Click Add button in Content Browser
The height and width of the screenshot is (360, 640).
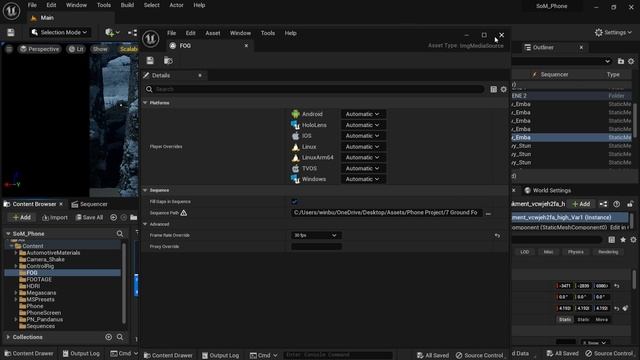tap(22, 218)
